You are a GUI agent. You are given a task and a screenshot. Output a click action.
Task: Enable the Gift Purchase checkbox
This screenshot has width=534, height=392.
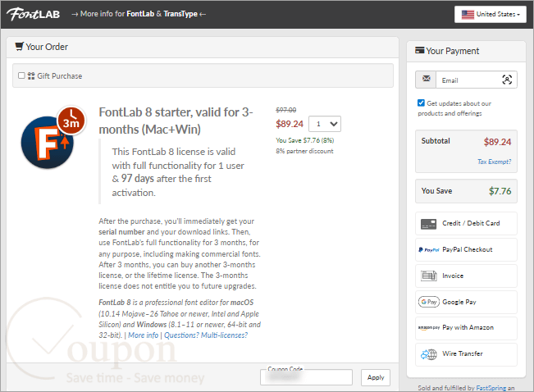(x=21, y=75)
